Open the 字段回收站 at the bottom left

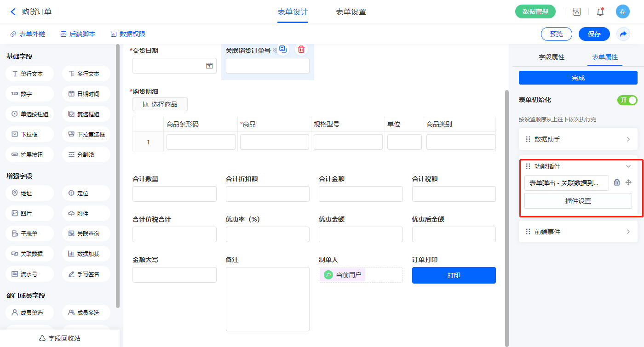pos(60,338)
